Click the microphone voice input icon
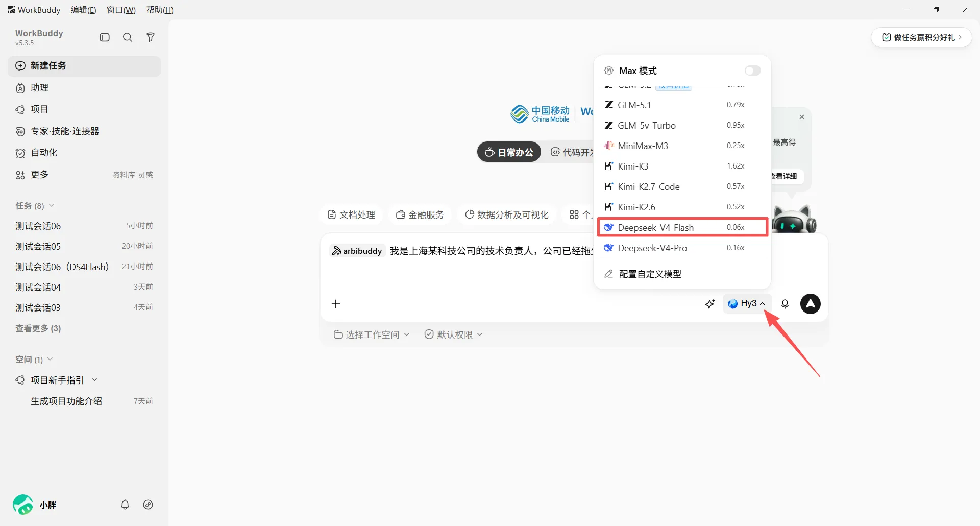Viewport: 980px width, 526px height. click(785, 304)
